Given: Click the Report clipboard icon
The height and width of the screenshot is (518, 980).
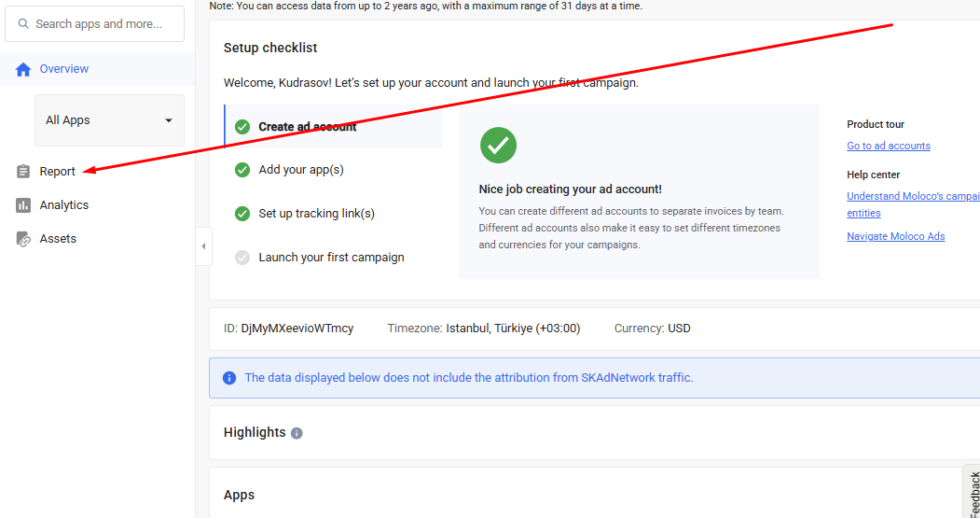Looking at the screenshot, I should click(23, 172).
